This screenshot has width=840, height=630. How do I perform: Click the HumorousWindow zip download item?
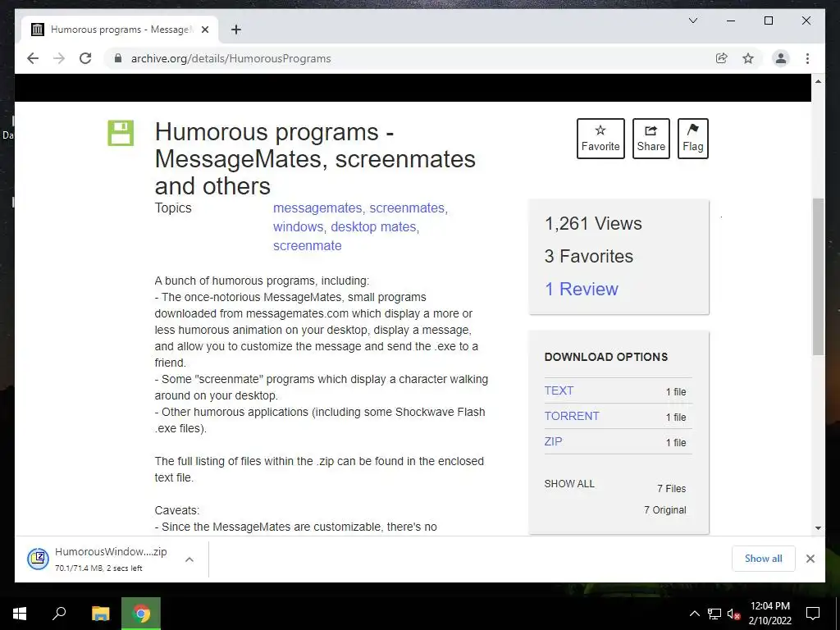click(x=111, y=559)
